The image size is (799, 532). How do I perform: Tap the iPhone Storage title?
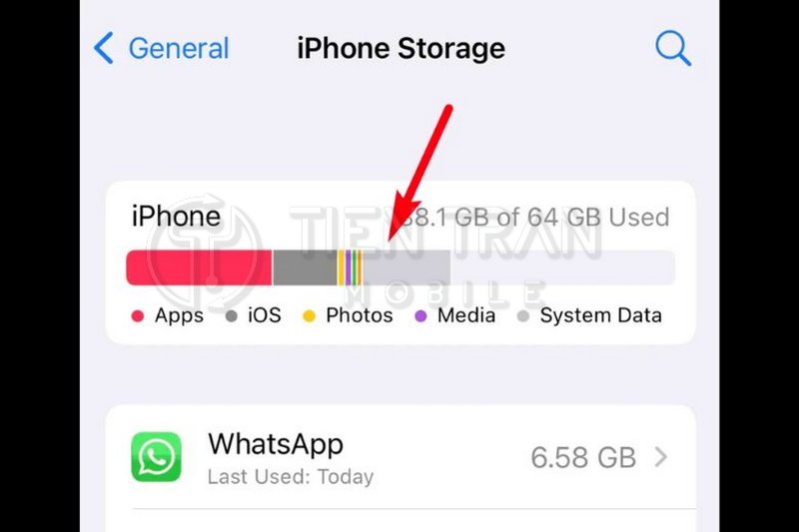pyautogui.click(x=401, y=49)
